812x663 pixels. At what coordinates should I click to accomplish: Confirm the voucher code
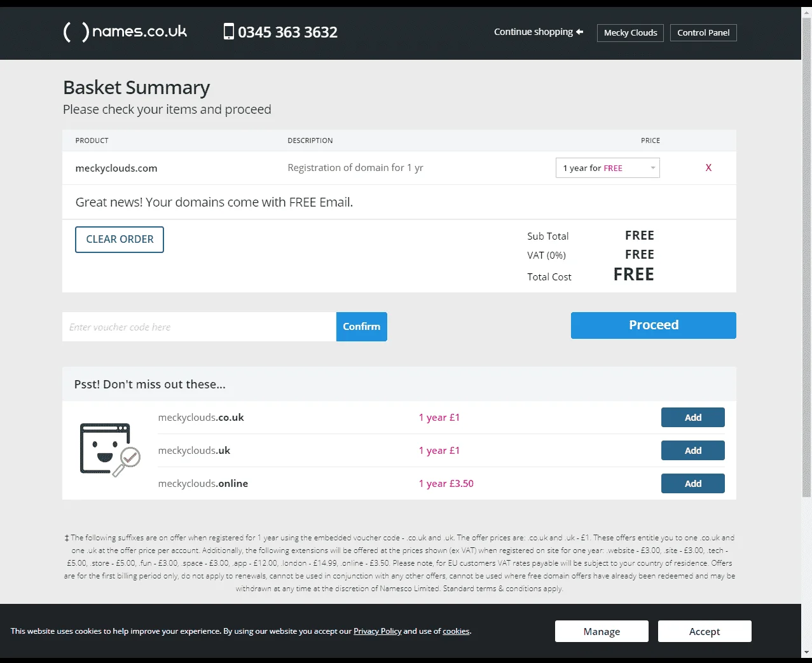click(x=362, y=327)
